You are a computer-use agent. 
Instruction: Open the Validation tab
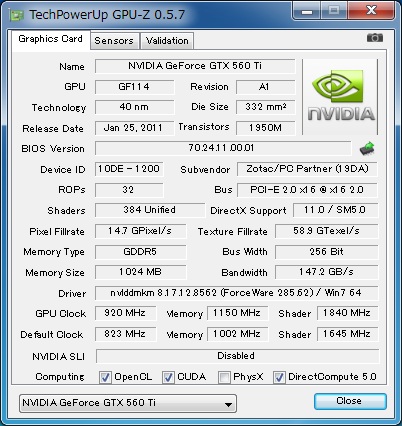(167, 41)
